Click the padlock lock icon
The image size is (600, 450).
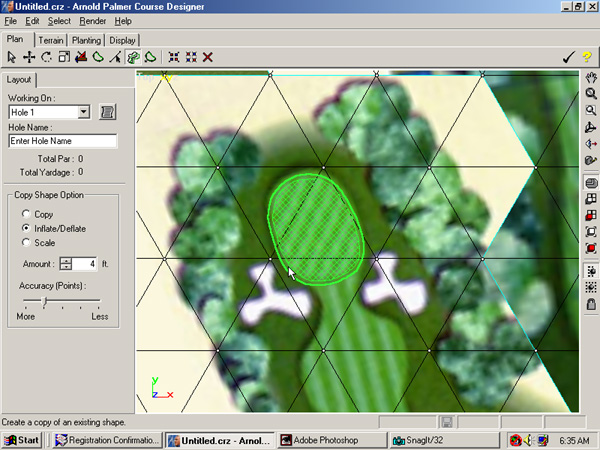coord(591,304)
